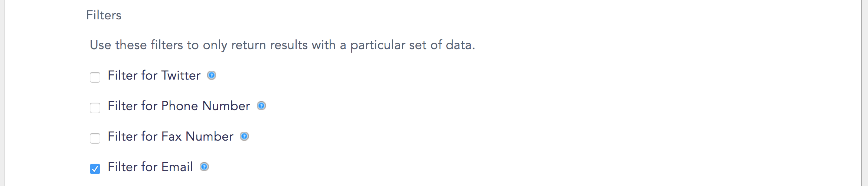The image size is (868, 186).
Task: Click the 'Filter for Phone Number' label
Action: coord(179,106)
